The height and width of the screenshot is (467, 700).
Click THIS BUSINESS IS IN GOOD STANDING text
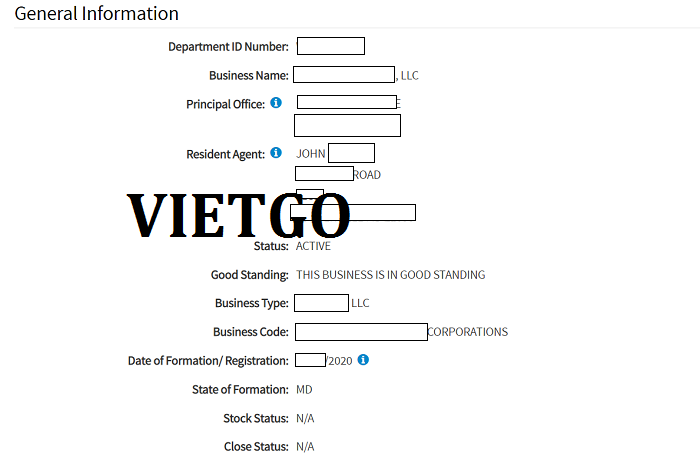pos(391,275)
